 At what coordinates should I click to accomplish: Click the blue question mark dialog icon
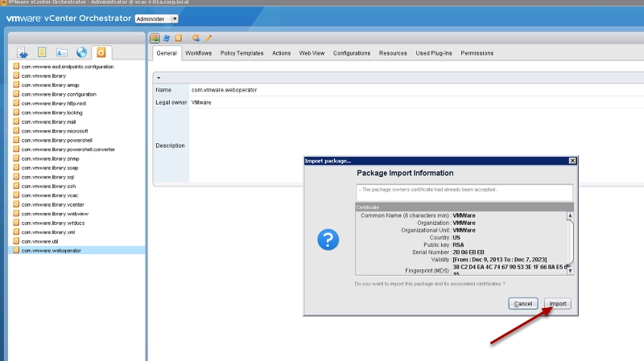click(x=328, y=240)
